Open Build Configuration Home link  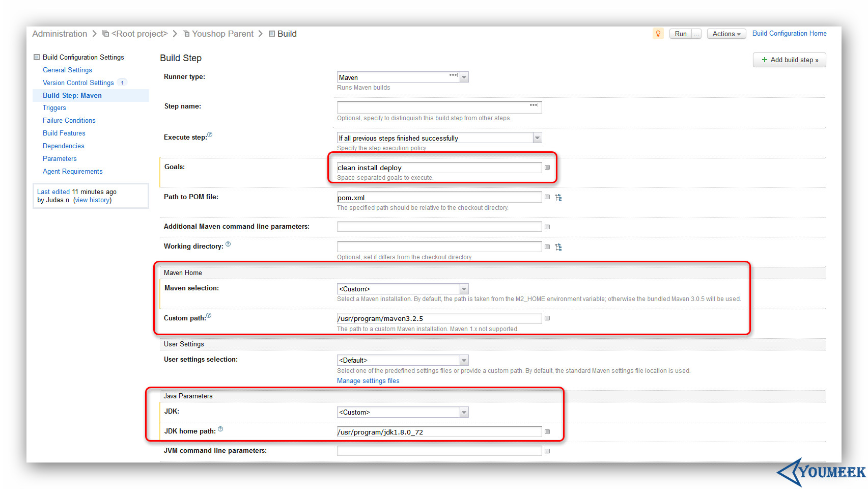[x=790, y=33]
